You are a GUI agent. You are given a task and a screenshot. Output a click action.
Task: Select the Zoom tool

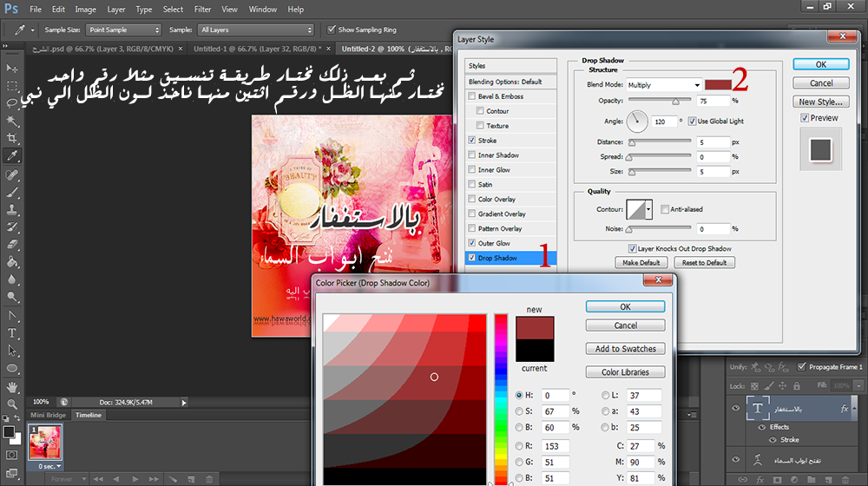pyautogui.click(x=12, y=404)
